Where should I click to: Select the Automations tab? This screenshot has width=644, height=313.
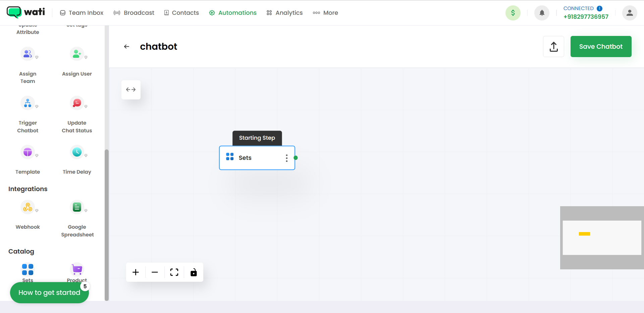[233, 13]
